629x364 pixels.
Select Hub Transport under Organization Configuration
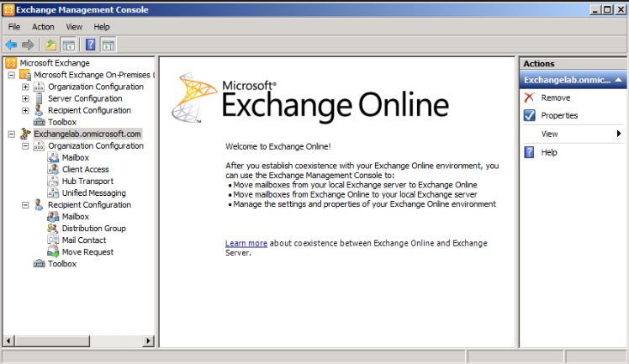coord(87,181)
